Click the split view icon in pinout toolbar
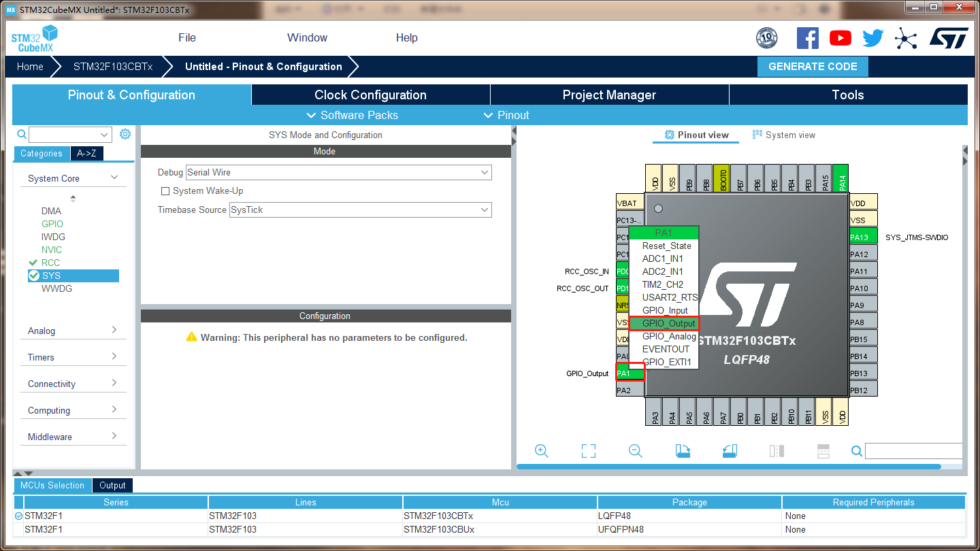Viewport: 980px width, 551px height. [777, 451]
